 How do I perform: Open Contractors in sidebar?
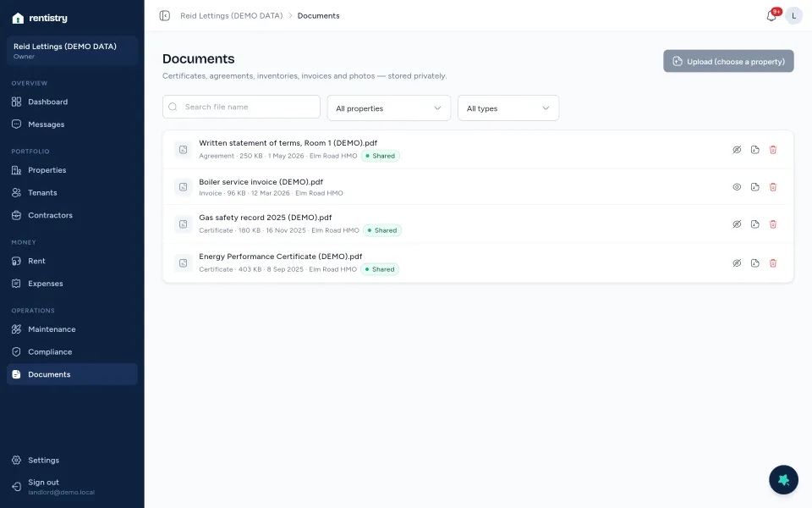(72, 216)
